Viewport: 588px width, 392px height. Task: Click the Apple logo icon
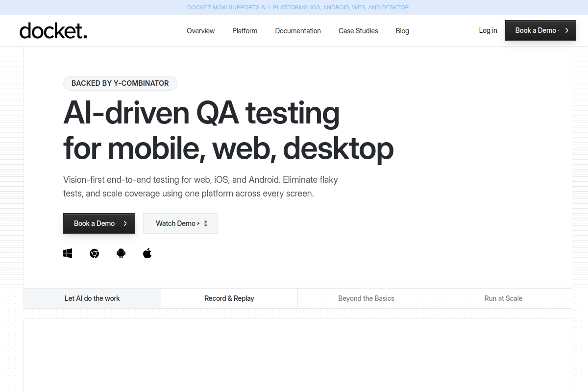point(147,253)
